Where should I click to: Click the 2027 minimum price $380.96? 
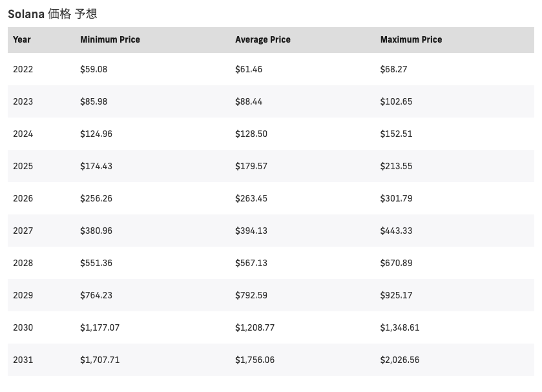96,231
